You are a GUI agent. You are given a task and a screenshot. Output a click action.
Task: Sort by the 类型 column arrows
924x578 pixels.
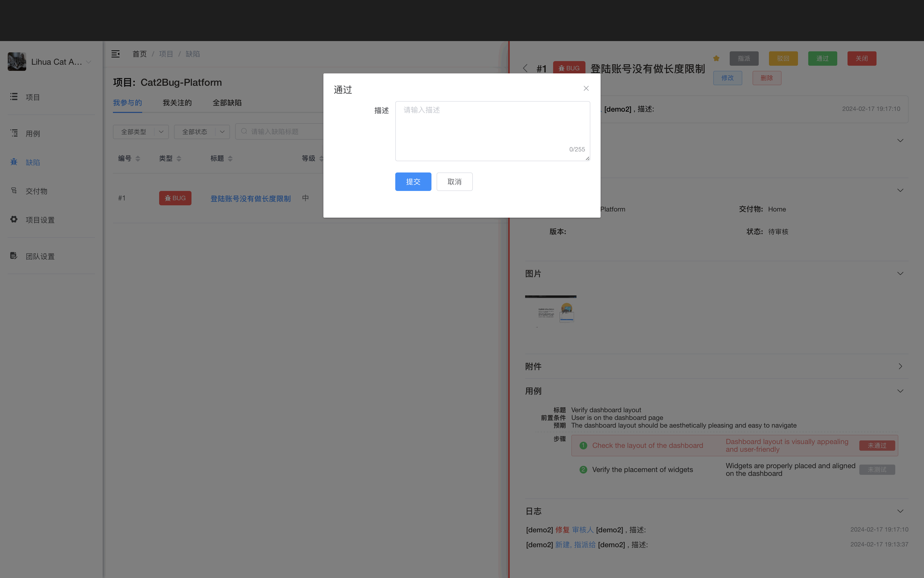coord(179,158)
